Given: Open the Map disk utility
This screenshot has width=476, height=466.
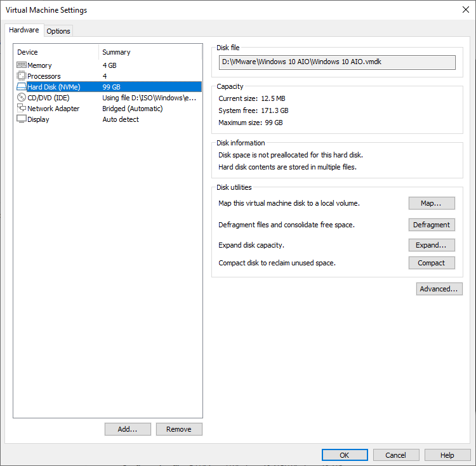Looking at the screenshot, I should [432, 203].
